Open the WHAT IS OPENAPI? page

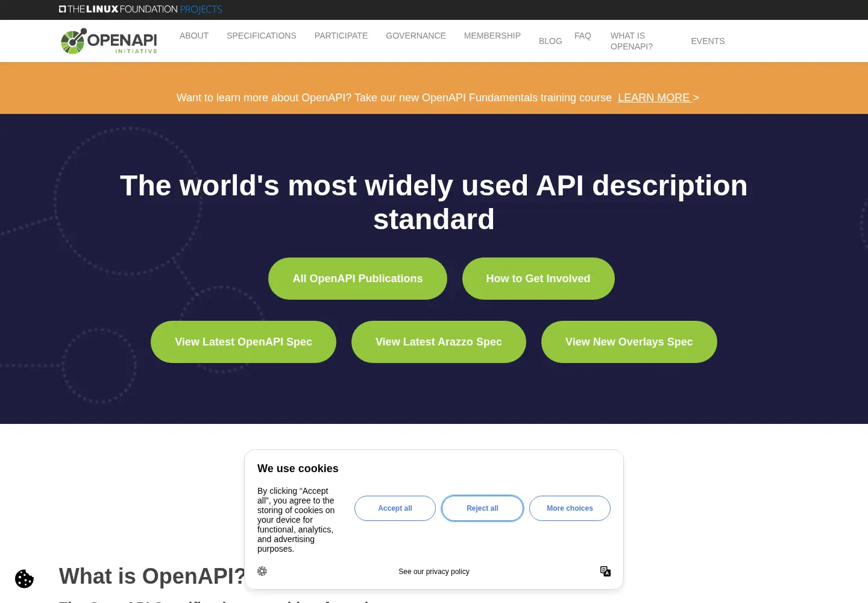(x=632, y=41)
